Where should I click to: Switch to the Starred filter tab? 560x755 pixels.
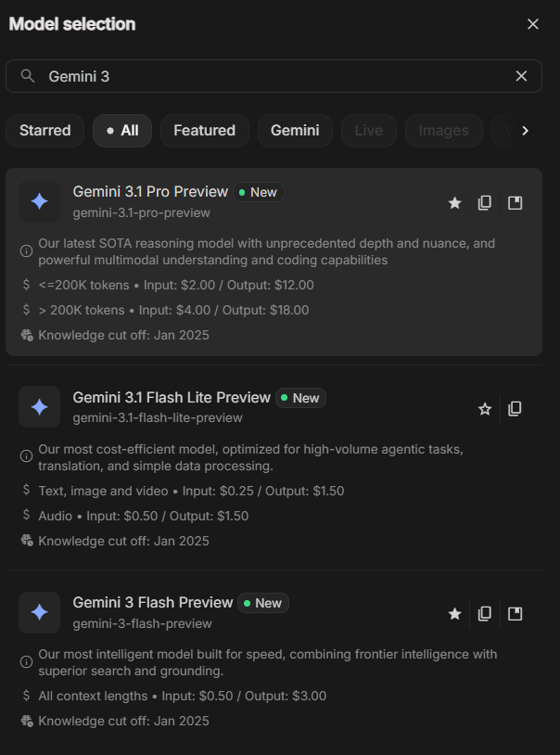(45, 131)
